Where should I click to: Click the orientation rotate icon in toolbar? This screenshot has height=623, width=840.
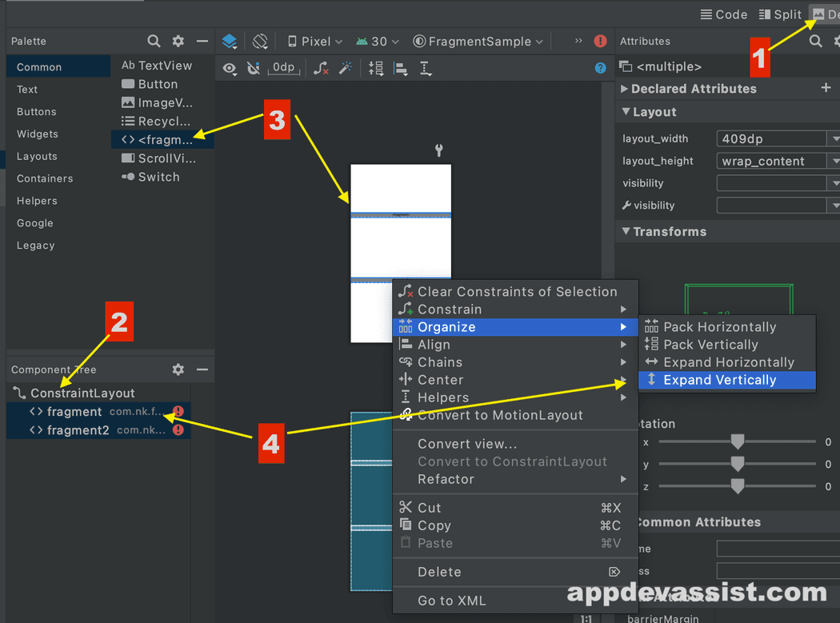pos(260,42)
